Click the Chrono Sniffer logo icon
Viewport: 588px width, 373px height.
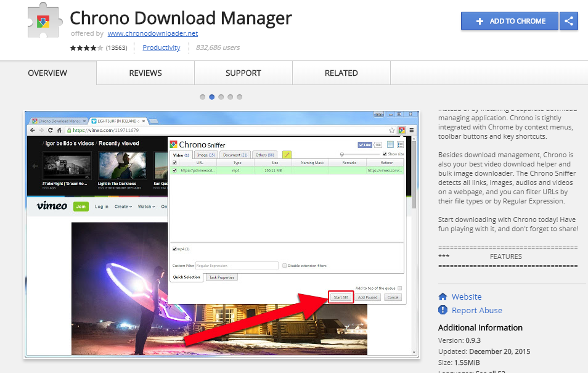[173, 144]
